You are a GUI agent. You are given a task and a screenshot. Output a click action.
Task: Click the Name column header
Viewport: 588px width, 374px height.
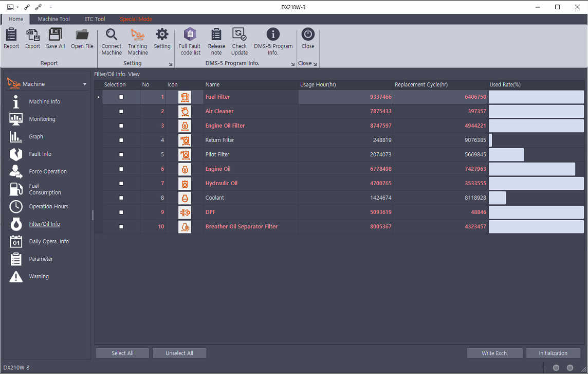pyautogui.click(x=213, y=84)
